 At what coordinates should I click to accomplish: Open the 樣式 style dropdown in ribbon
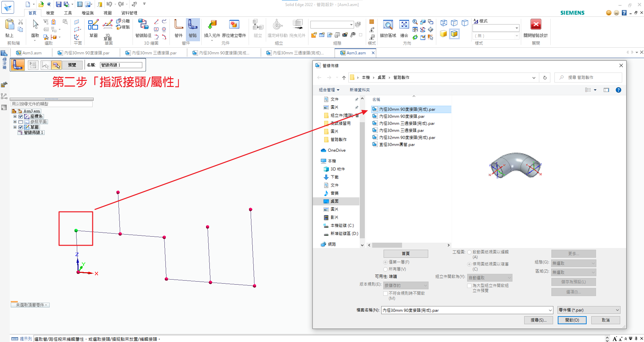click(496, 28)
